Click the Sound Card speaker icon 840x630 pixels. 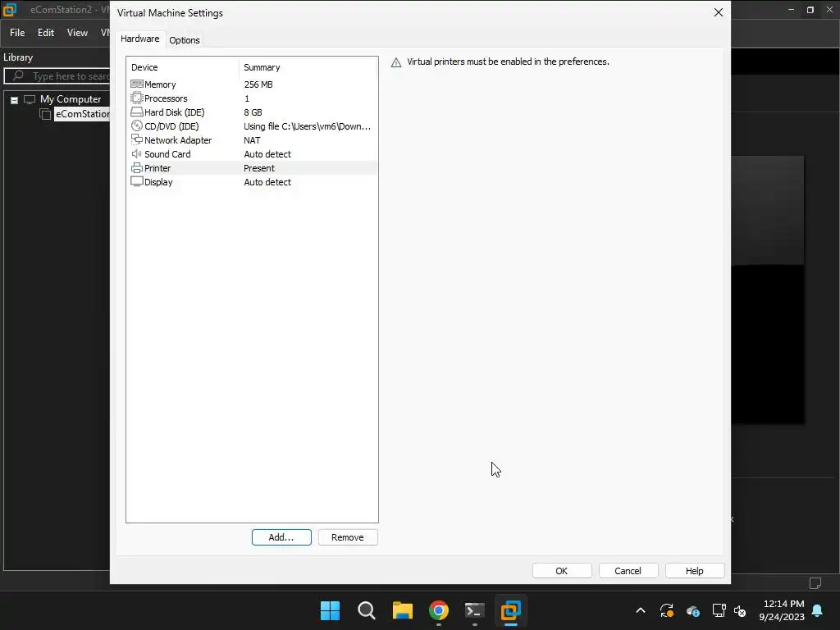[x=137, y=153]
